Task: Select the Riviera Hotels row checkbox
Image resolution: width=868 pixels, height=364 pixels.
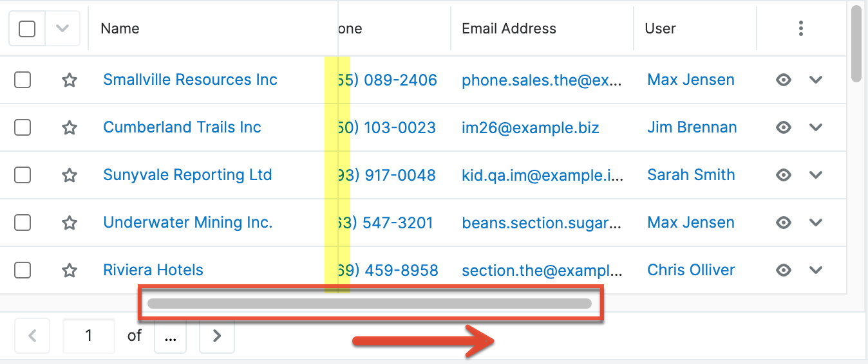Action: pyautogui.click(x=23, y=271)
